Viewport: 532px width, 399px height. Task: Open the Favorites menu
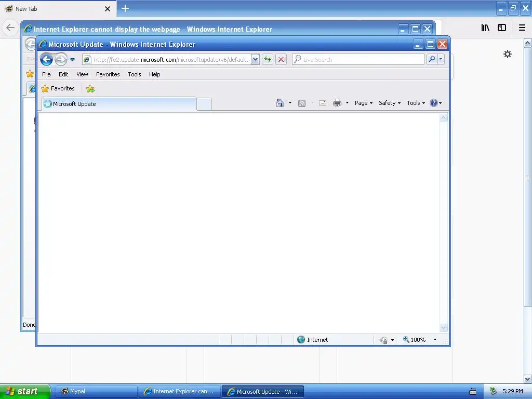(x=108, y=74)
